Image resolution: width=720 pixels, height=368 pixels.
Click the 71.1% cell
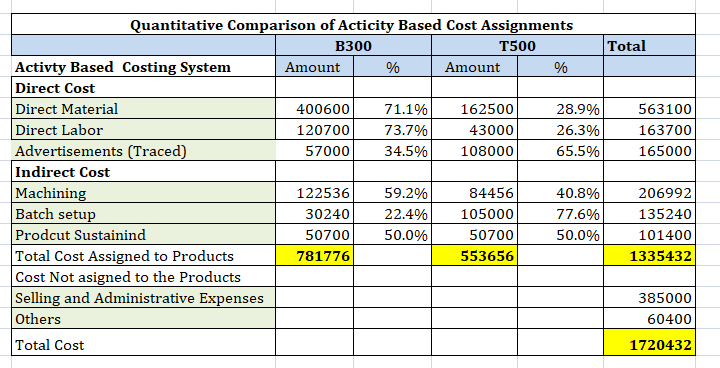[392, 109]
